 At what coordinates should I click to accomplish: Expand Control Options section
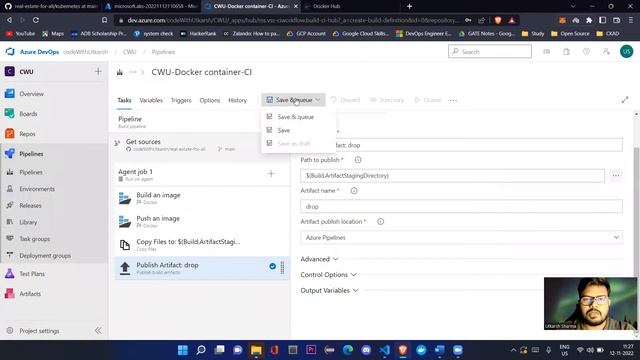[329, 275]
